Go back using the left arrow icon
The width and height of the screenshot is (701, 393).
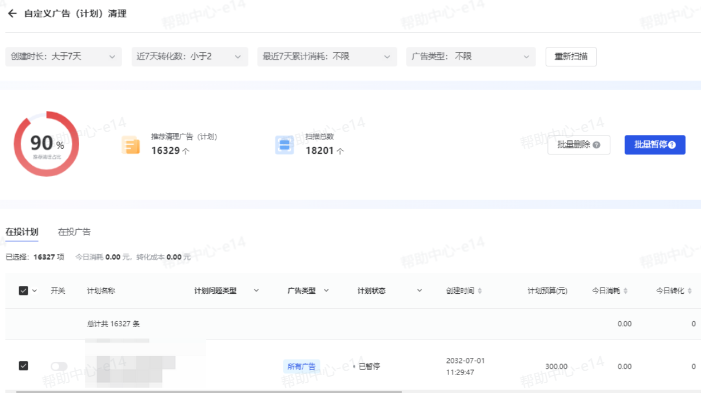tap(12, 13)
